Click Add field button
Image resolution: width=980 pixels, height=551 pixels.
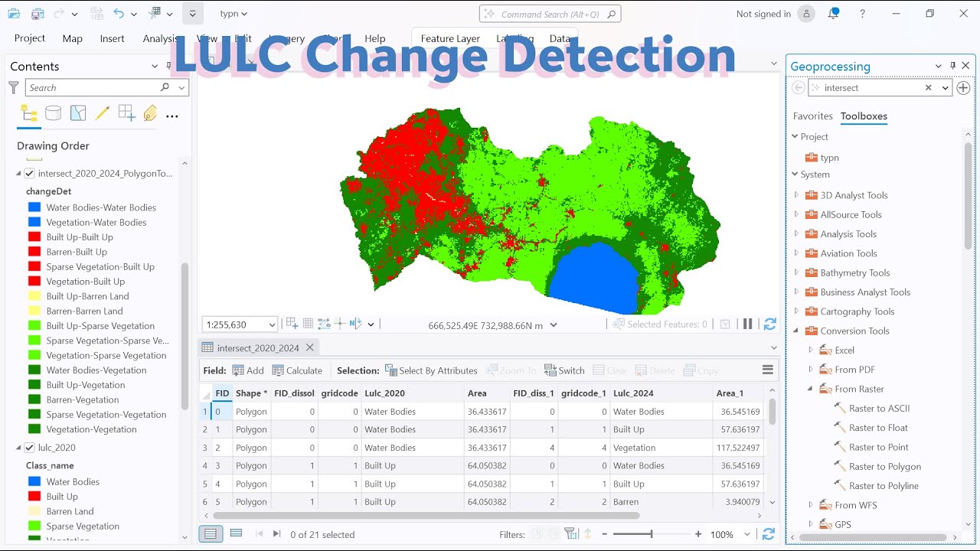click(x=248, y=370)
